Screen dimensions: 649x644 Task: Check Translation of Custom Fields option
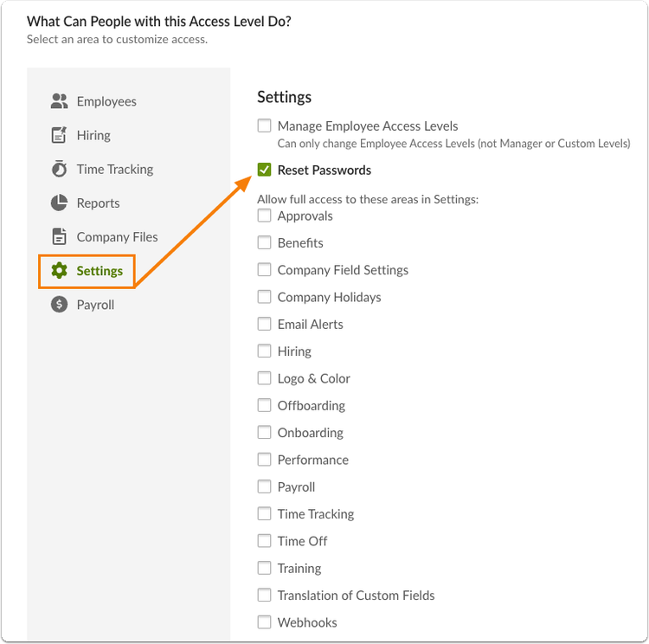click(x=264, y=595)
